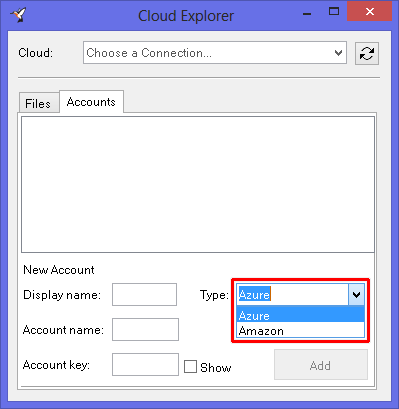Switch to the Files tab
This screenshot has height=409, width=399.
[x=39, y=103]
